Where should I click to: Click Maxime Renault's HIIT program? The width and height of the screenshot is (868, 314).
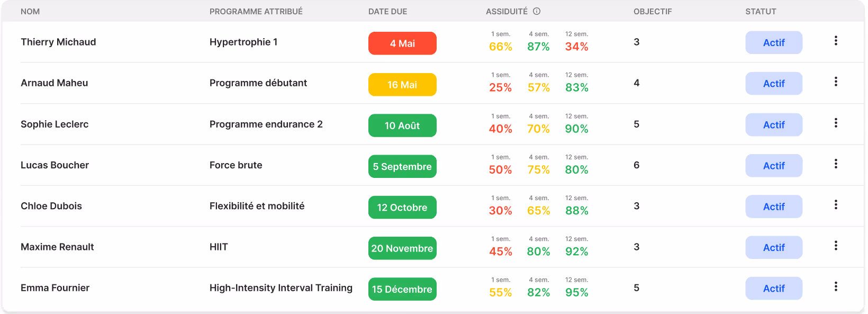219,247
